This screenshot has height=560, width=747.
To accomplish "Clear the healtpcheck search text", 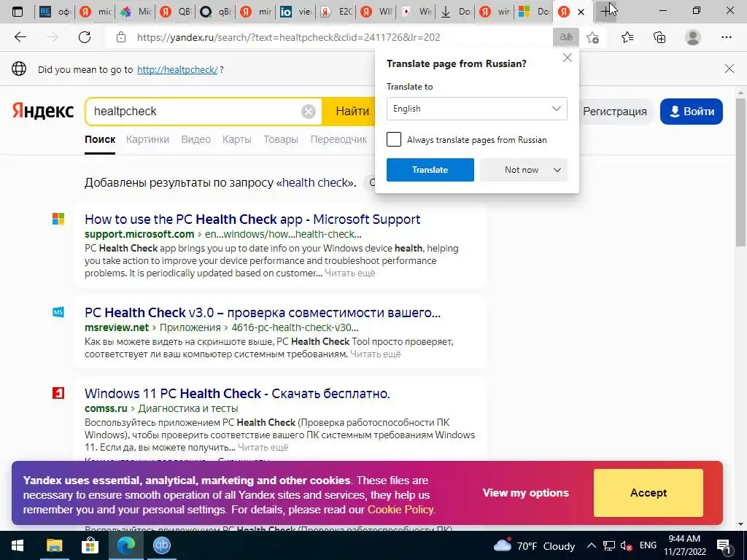I will coord(309,112).
